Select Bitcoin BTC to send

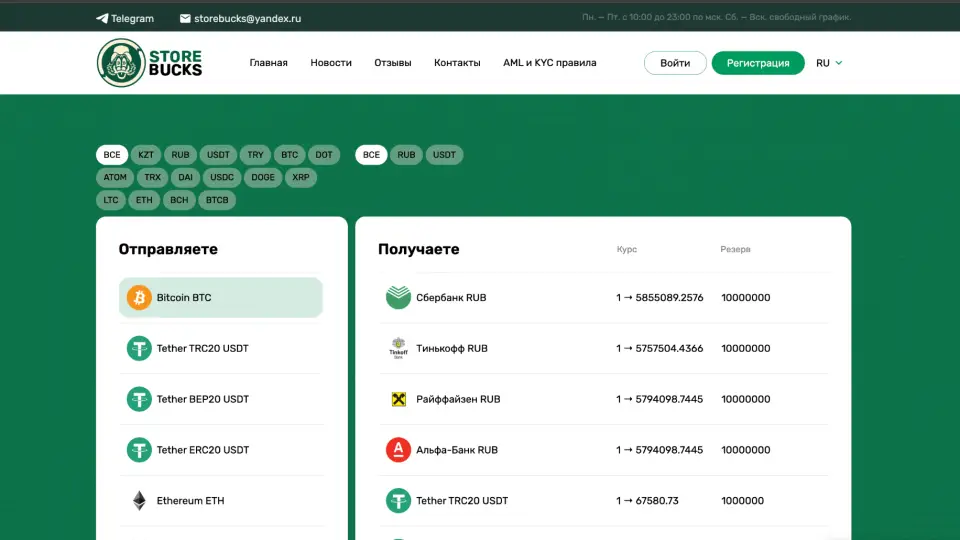click(220, 298)
